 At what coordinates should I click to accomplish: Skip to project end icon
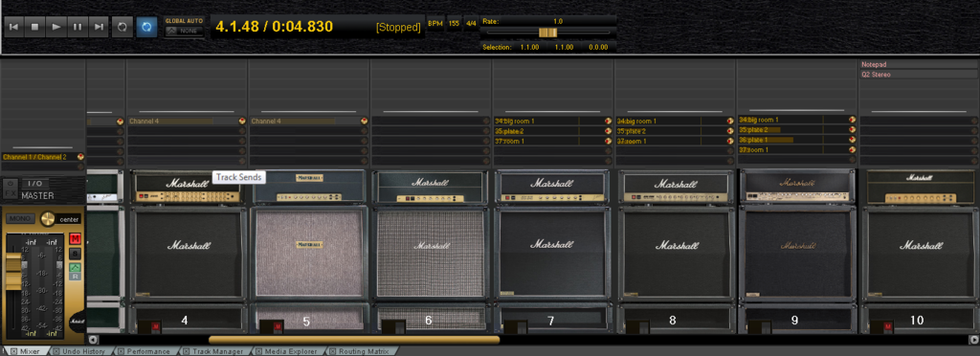(x=99, y=27)
